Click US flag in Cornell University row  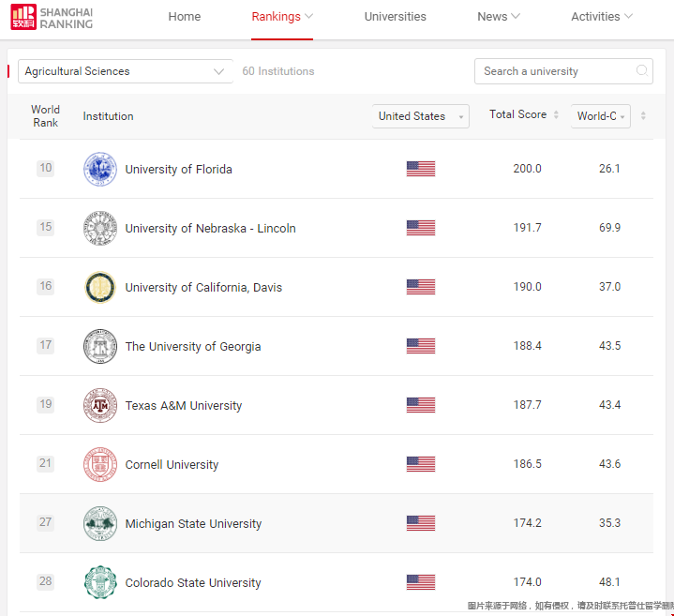coord(421,464)
